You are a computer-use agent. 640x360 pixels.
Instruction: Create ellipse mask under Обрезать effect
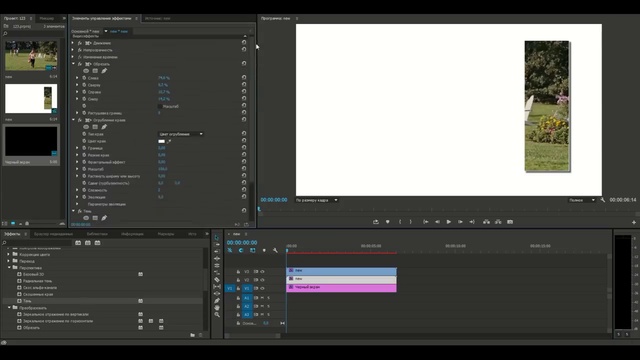click(86, 71)
